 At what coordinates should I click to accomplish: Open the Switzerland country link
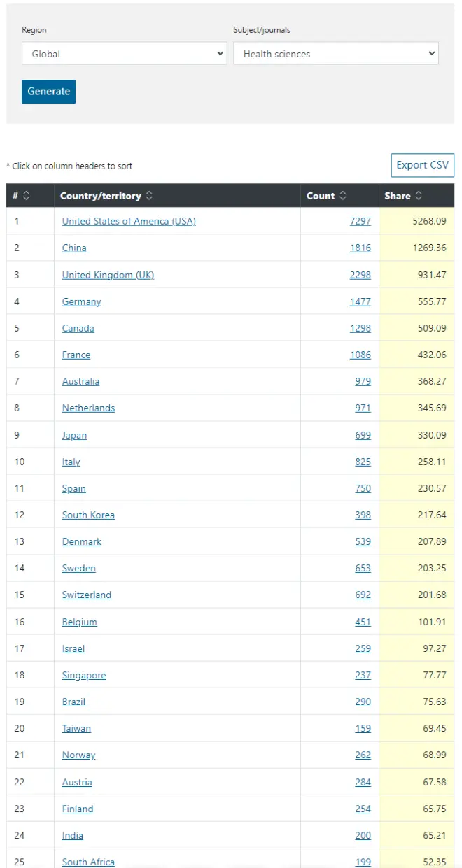87,595
